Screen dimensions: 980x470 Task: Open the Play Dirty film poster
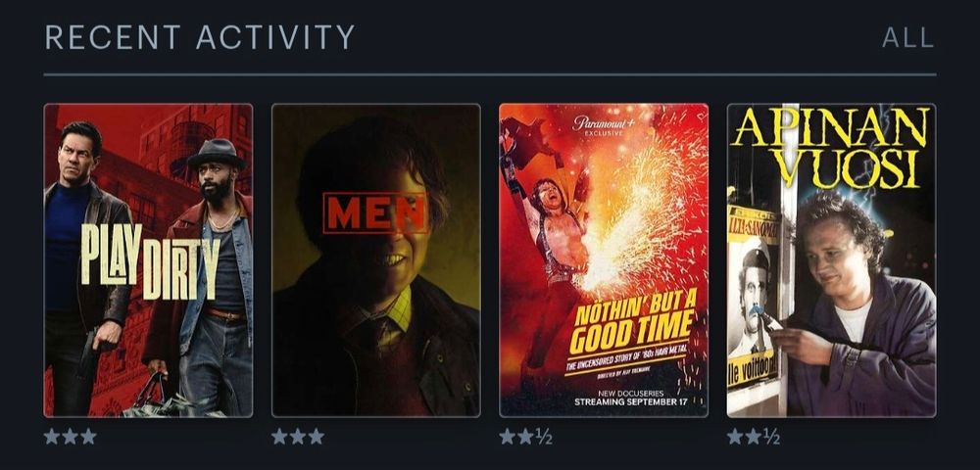pyautogui.click(x=148, y=260)
